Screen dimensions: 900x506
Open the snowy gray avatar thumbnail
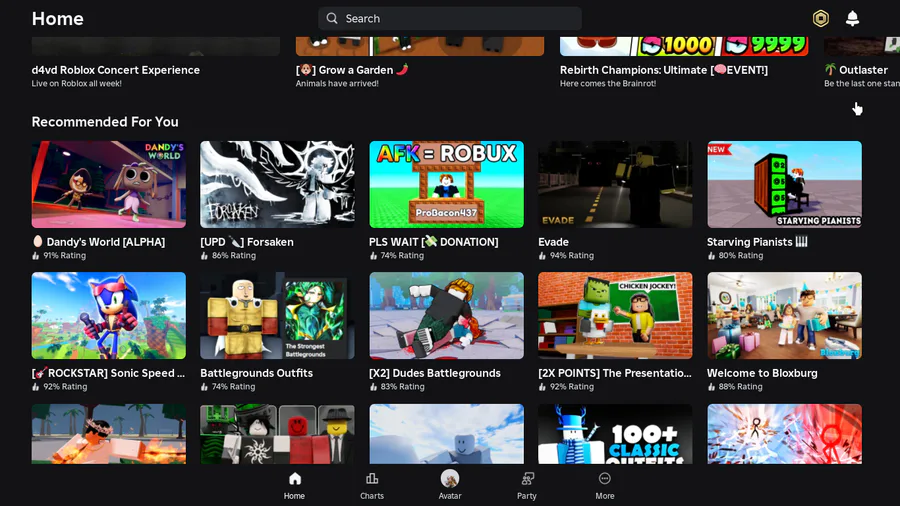coord(447,434)
